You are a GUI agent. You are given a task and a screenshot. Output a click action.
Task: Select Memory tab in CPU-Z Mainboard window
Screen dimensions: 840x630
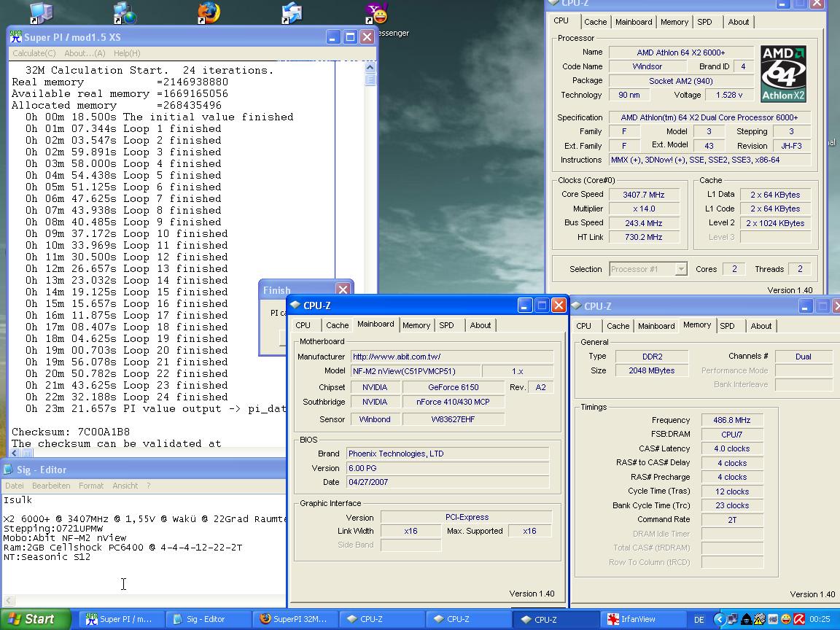416,325
